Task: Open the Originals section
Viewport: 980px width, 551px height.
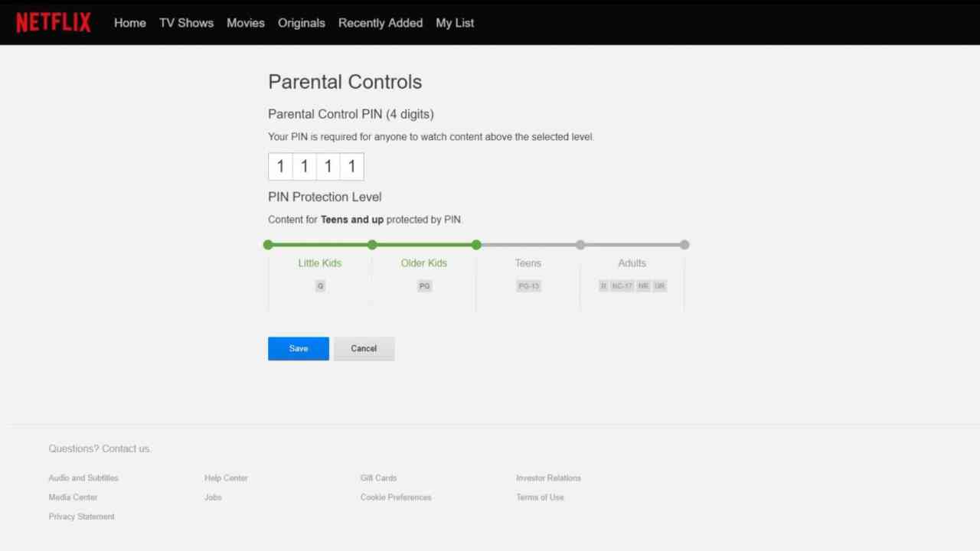Action: click(x=302, y=23)
